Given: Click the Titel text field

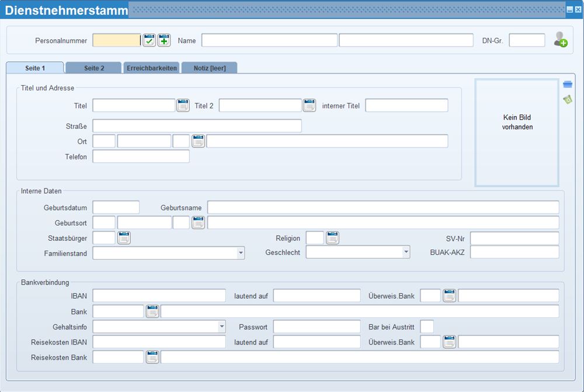Looking at the screenshot, I should click(x=134, y=105).
